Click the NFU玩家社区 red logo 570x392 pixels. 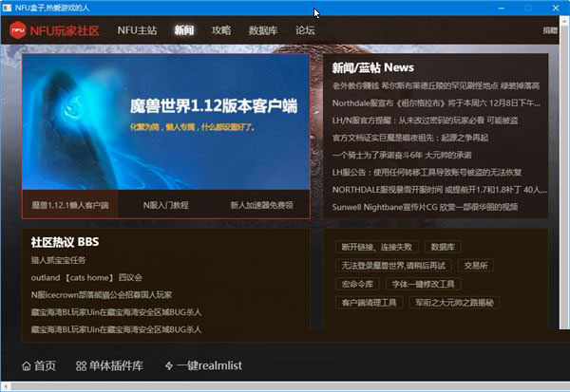tap(54, 30)
